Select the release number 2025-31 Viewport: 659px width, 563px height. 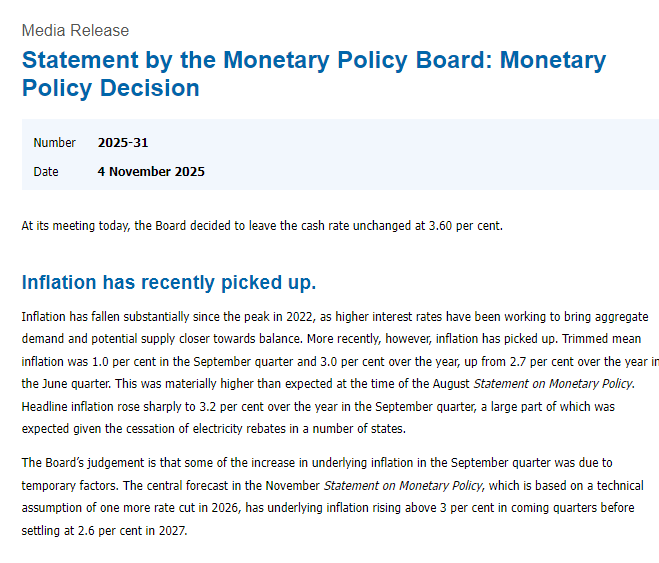click(123, 143)
